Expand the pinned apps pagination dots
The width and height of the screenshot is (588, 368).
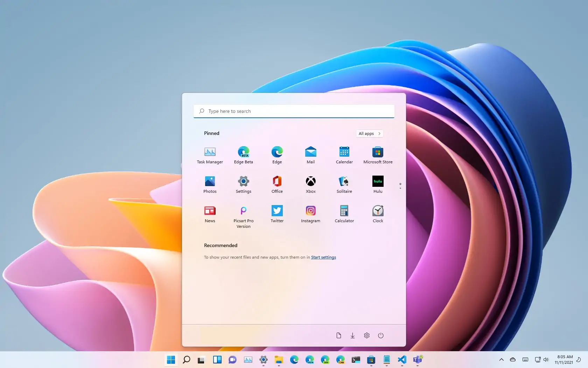(x=400, y=186)
